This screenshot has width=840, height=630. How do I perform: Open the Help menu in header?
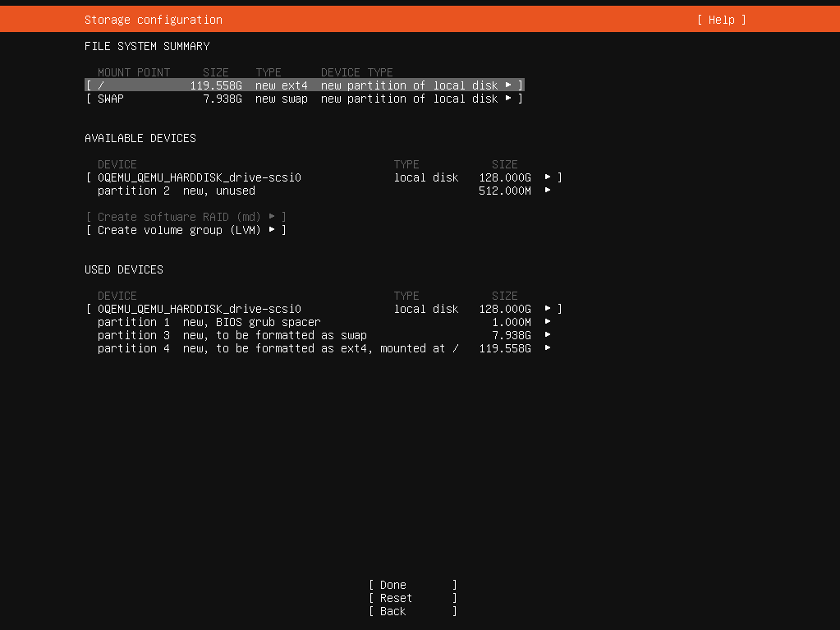click(721, 20)
